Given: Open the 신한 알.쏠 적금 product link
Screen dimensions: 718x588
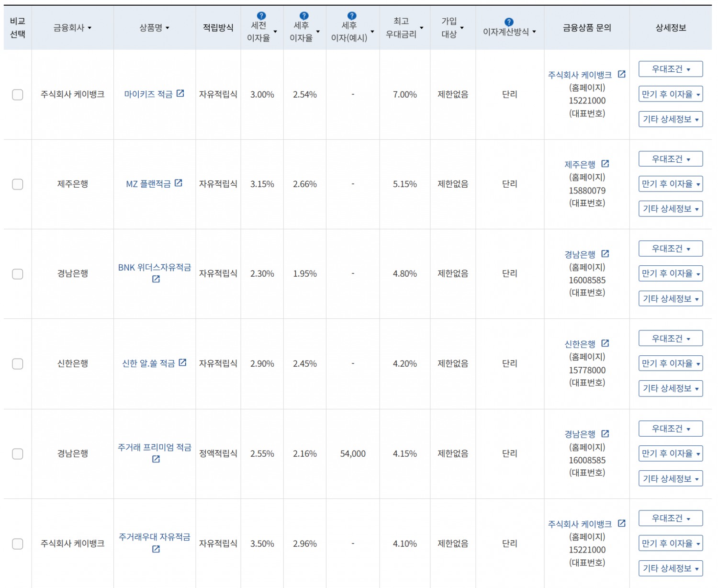Looking at the screenshot, I should coord(148,364).
